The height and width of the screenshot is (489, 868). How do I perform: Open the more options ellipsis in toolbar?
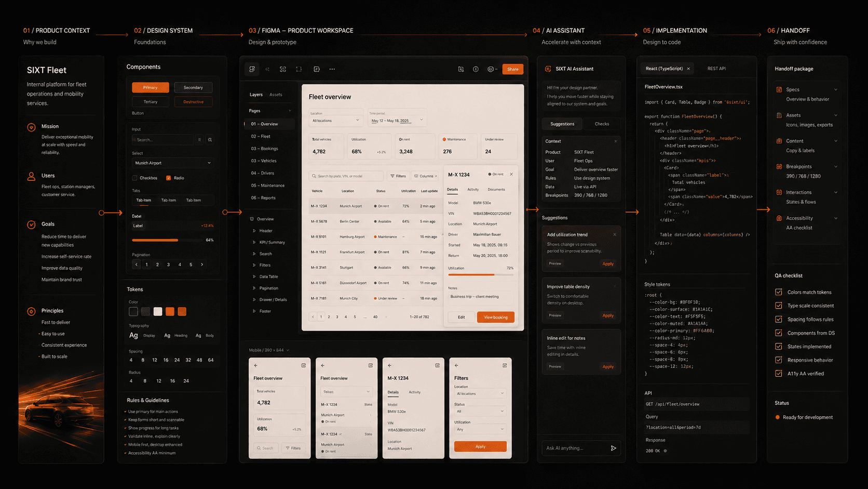332,69
